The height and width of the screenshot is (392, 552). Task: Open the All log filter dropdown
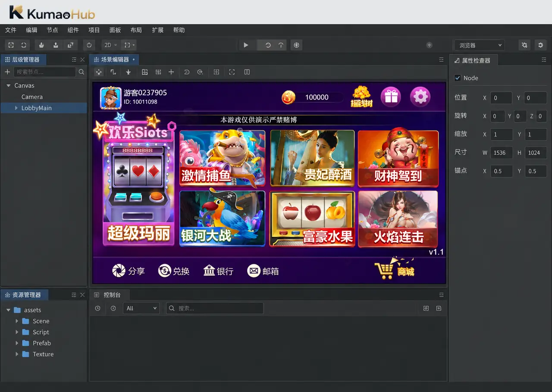click(x=141, y=308)
